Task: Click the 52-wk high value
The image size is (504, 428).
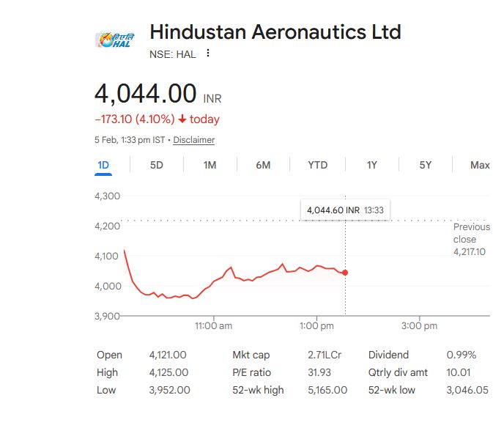Action: coord(327,390)
